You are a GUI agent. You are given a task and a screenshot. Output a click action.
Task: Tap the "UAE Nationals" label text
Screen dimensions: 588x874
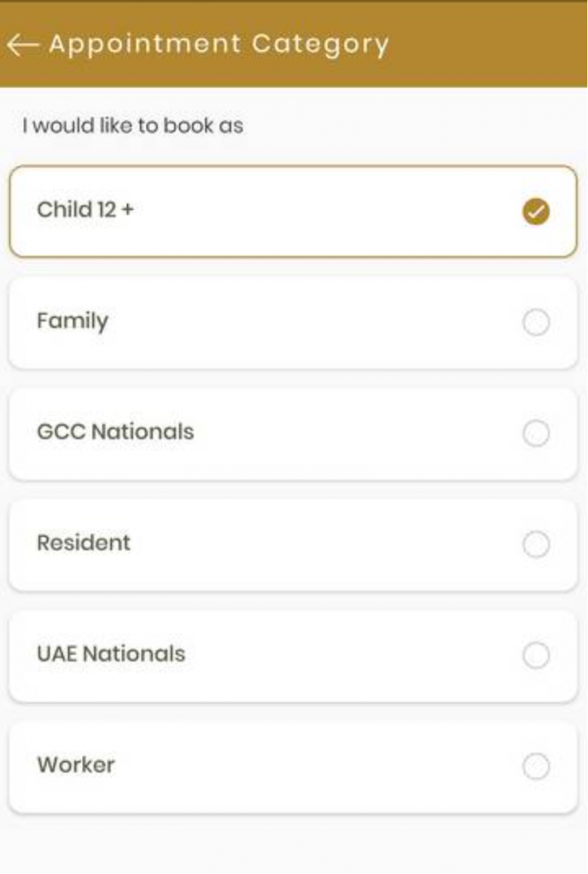[111, 654]
